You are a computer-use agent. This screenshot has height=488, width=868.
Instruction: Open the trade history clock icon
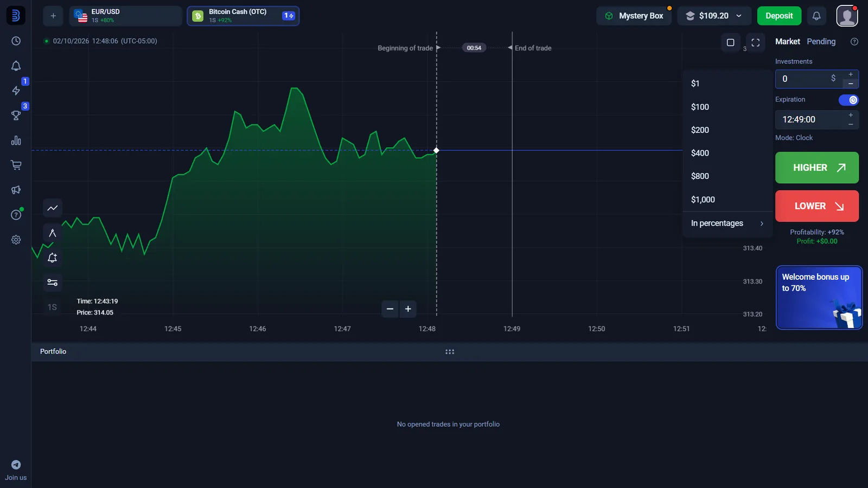coord(16,41)
